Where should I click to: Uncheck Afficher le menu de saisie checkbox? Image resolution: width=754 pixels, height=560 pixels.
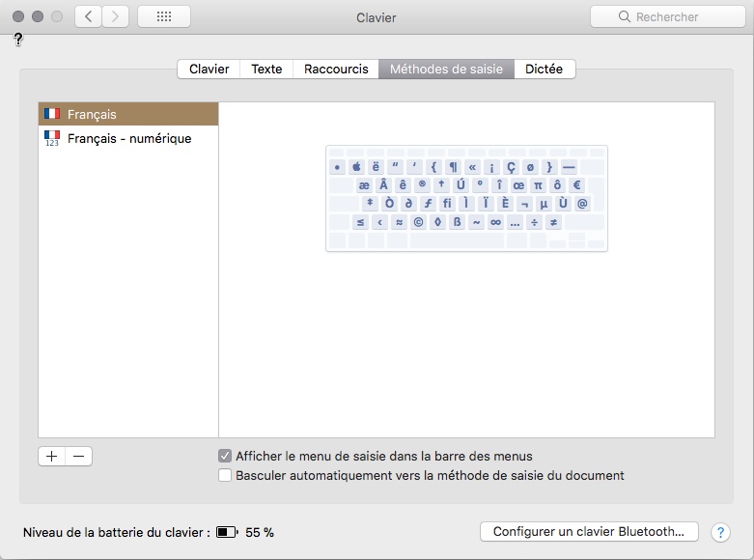click(x=225, y=456)
